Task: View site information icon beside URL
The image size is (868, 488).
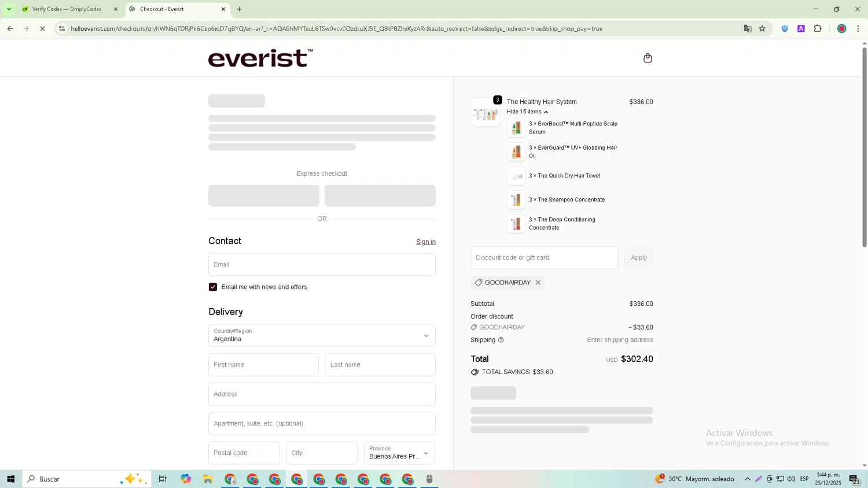Action: tap(62, 28)
